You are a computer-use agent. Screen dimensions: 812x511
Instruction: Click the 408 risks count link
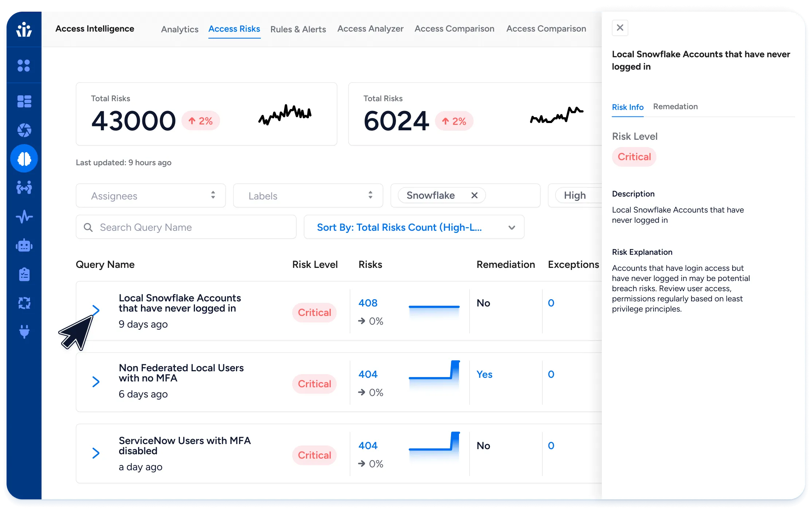pyautogui.click(x=368, y=303)
